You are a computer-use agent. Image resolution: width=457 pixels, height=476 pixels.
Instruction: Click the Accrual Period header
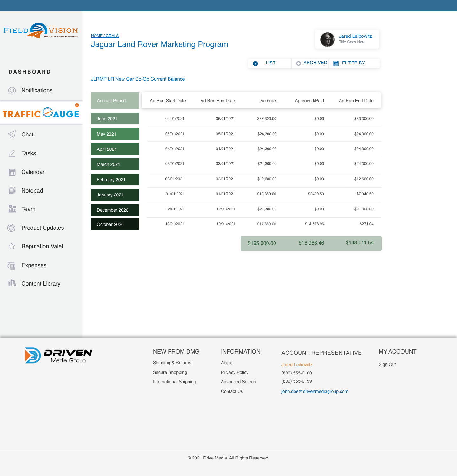(x=115, y=101)
